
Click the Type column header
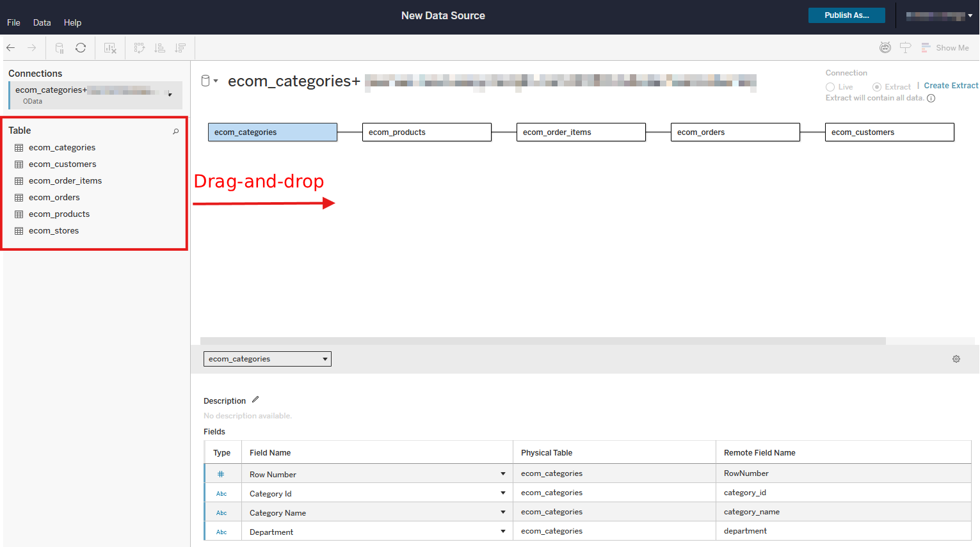pyautogui.click(x=222, y=453)
